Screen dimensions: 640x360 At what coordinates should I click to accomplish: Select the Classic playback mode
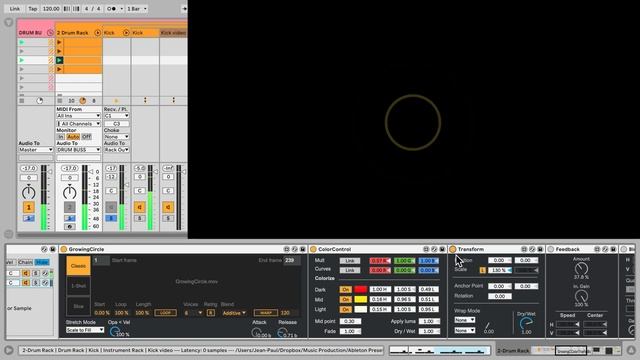click(x=78, y=266)
